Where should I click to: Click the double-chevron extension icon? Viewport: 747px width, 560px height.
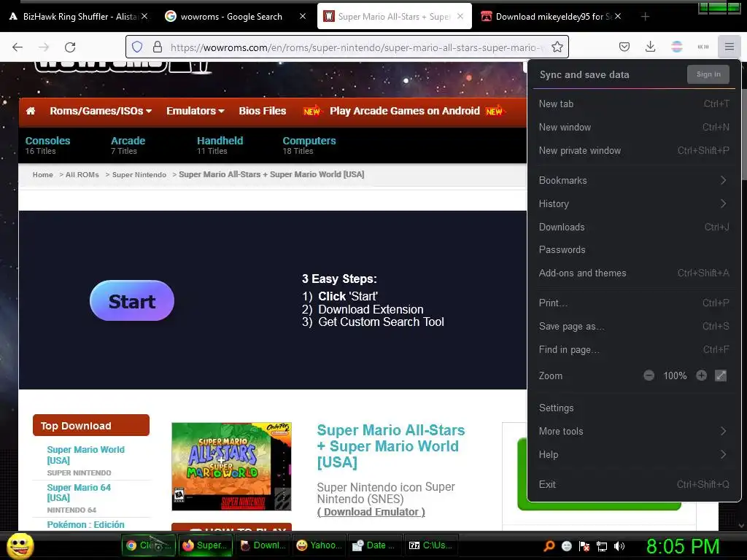click(703, 47)
